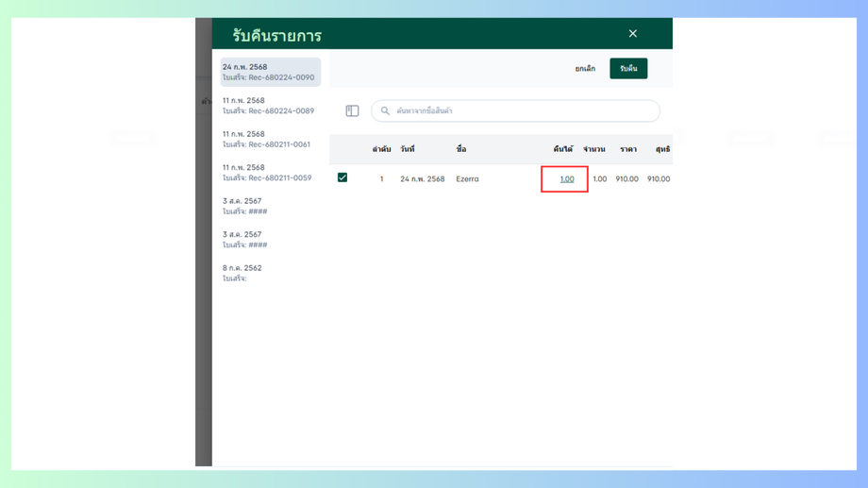Click the ราคา column header
Screen dimensions: 868x488
pos(628,149)
